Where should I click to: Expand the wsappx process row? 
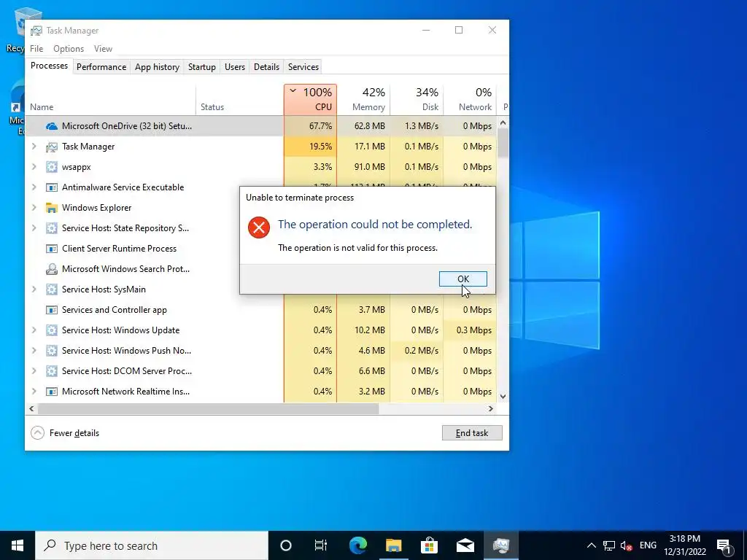click(x=34, y=167)
